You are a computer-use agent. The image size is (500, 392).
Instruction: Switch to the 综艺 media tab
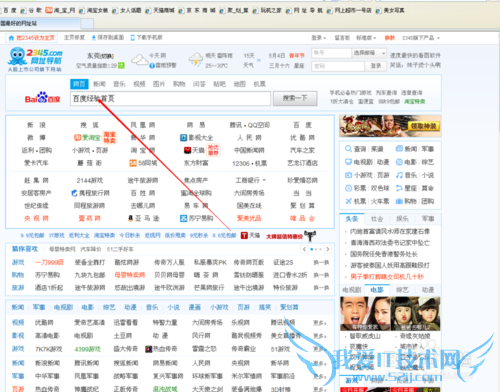click(x=402, y=290)
